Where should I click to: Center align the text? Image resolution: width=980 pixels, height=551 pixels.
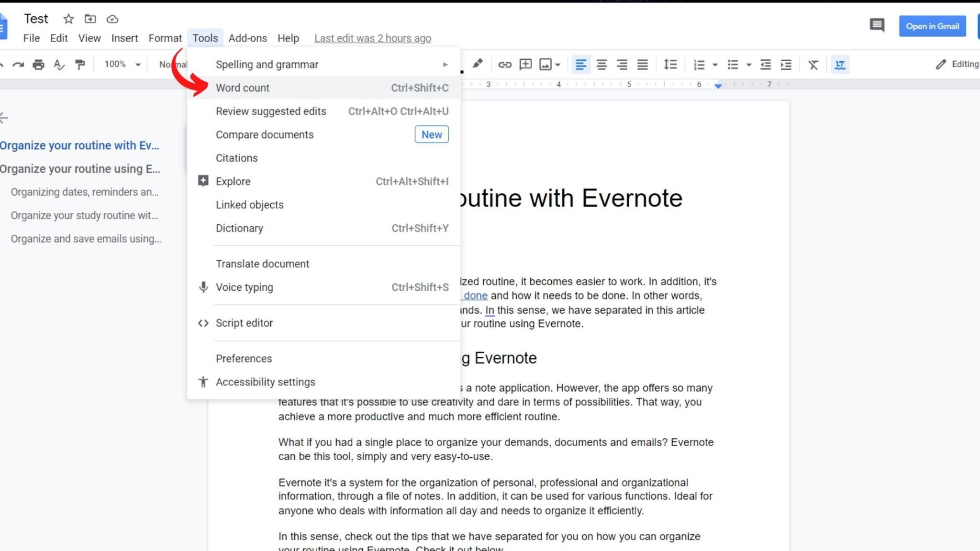click(601, 64)
